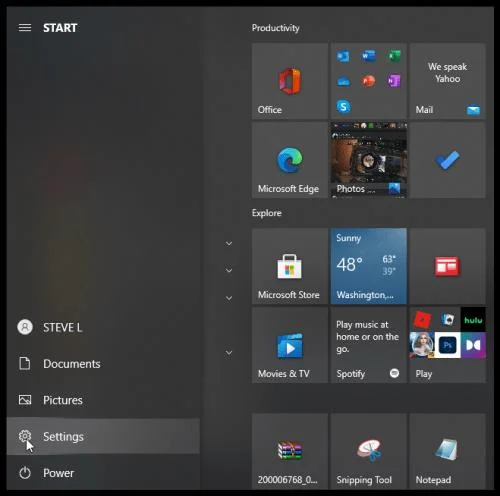The image size is (500, 496).
Task: Open PowerPoint icon in Office apps tile
Action: point(368,81)
